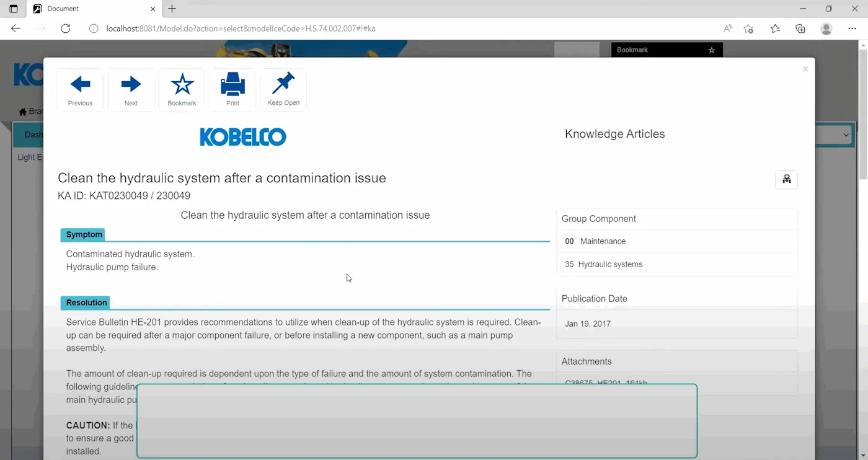Go to the Previous knowledge article
Image resolution: width=868 pixels, height=460 pixels.
coord(80,90)
